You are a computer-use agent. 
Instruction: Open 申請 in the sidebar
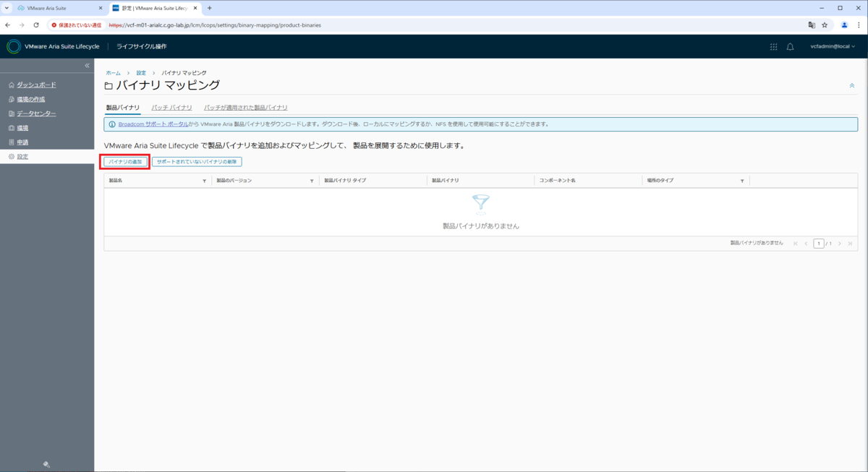tap(23, 142)
